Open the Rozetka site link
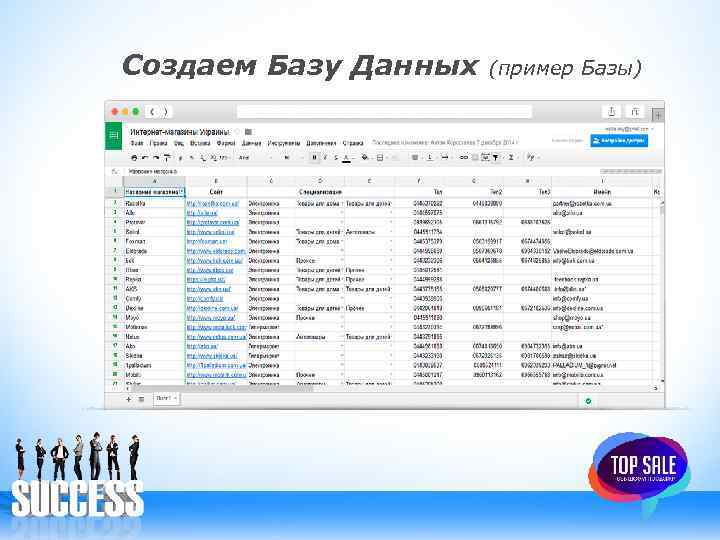Screen dimensions: 720x540 coord(213,203)
